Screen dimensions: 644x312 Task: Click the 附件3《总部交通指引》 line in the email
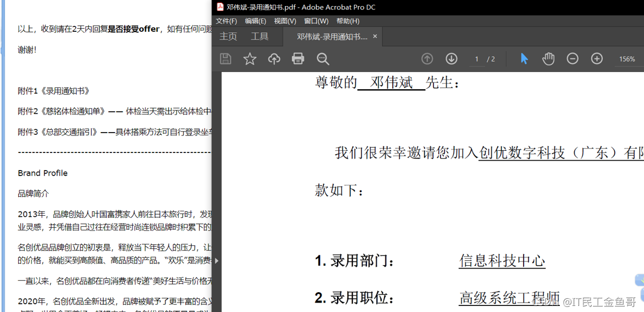[x=115, y=132]
